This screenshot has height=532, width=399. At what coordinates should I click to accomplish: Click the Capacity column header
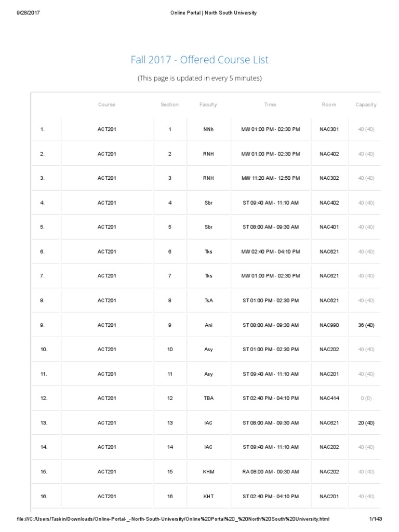[x=366, y=104]
